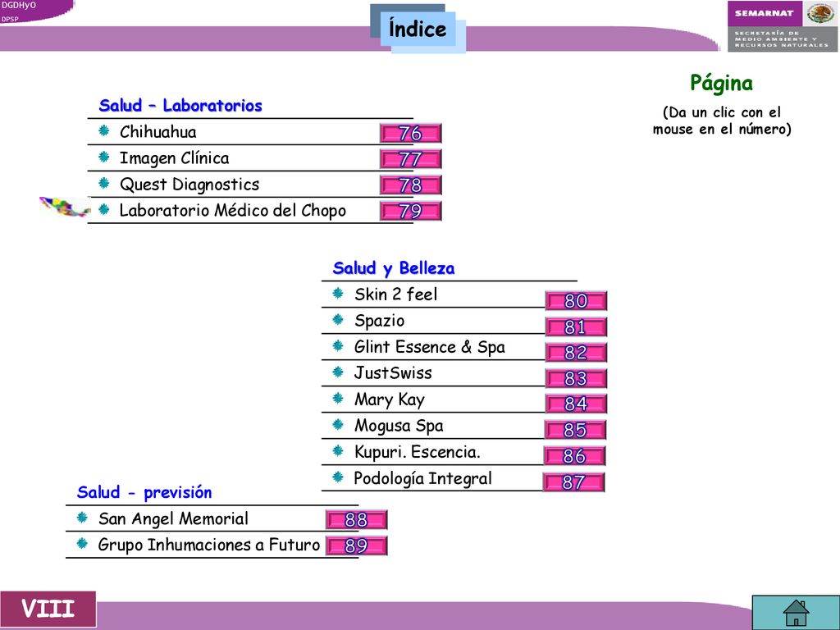The image size is (840, 630).
Task: Click the San Angel Memorial entry text
Action: click(x=173, y=518)
